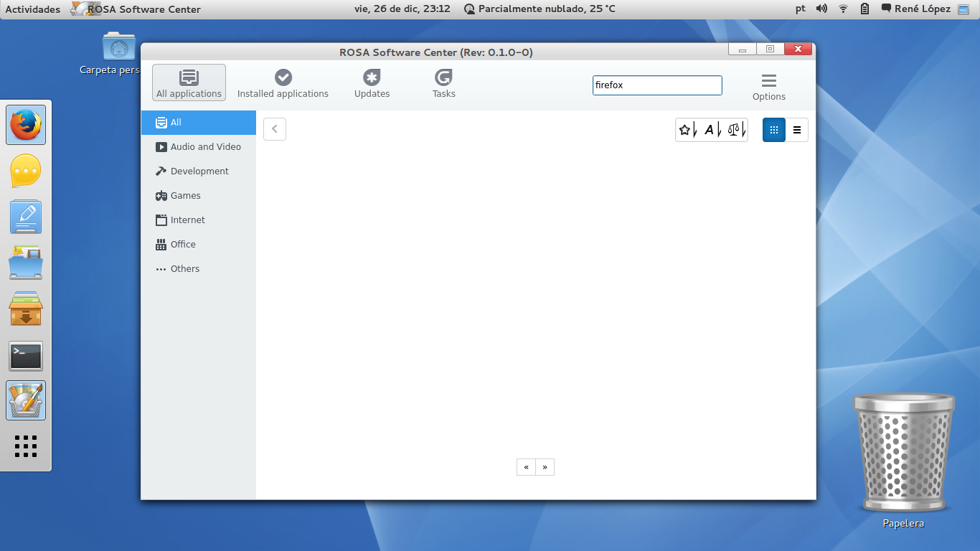Screen dimensions: 980x551
Task: Switch to grid view
Action: coord(774,130)
